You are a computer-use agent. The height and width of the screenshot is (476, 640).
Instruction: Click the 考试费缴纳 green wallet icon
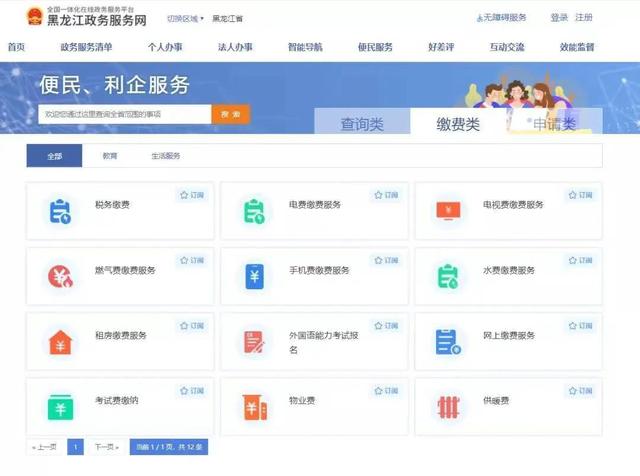point(60,407)
